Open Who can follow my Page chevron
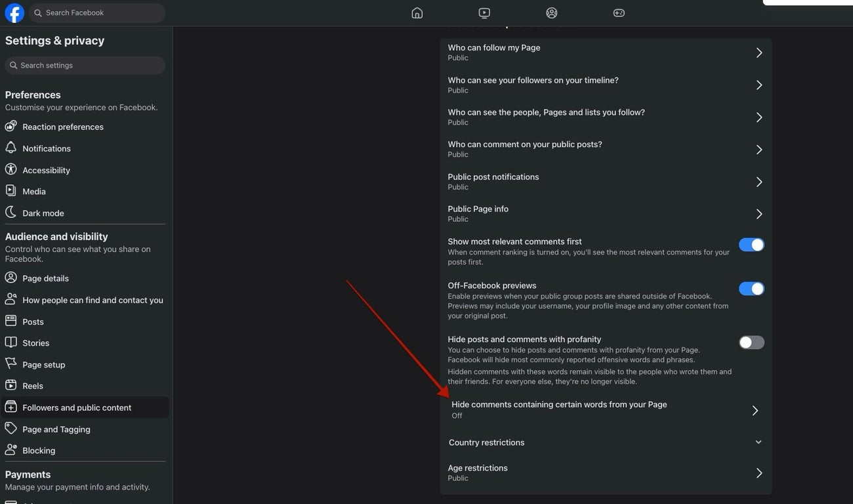This screenshot has width=853, height=504. click(x=759, y=52)
